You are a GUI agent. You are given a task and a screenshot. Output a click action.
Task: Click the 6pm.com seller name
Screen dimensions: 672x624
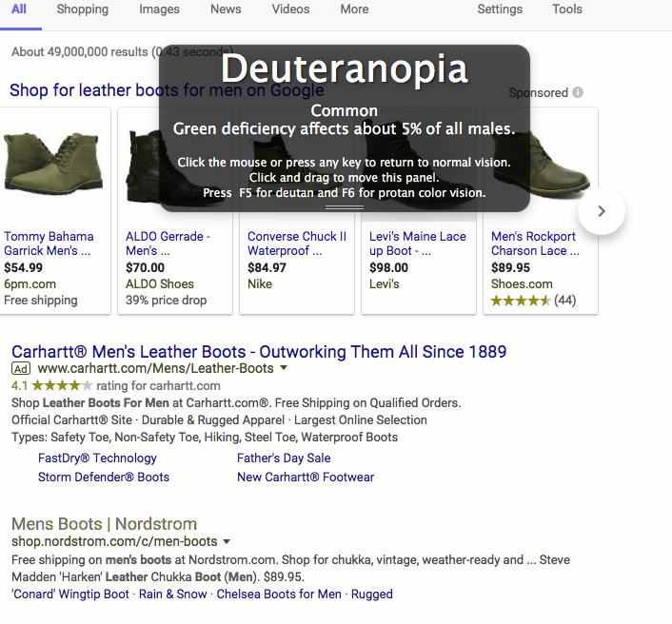coord(30,284)
